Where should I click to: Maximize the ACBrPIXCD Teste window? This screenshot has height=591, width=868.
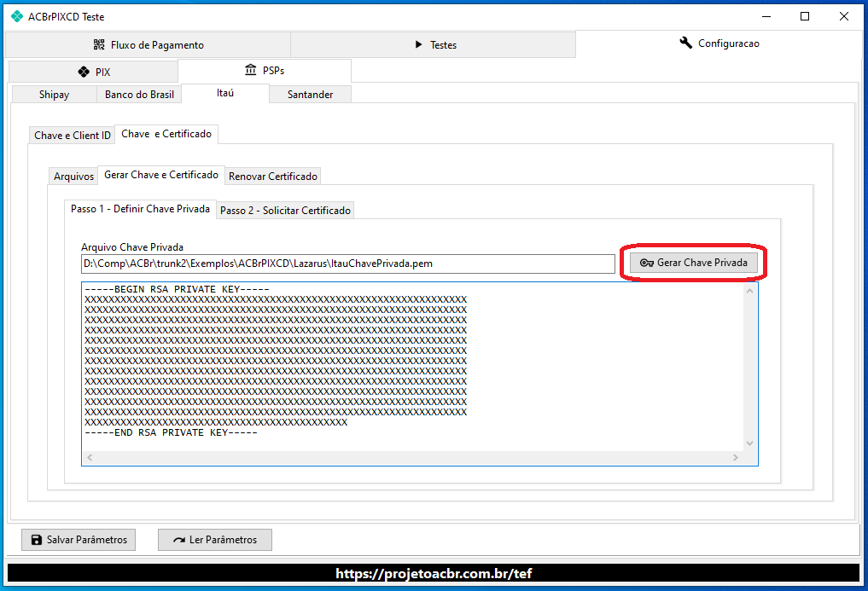(805, 16)
